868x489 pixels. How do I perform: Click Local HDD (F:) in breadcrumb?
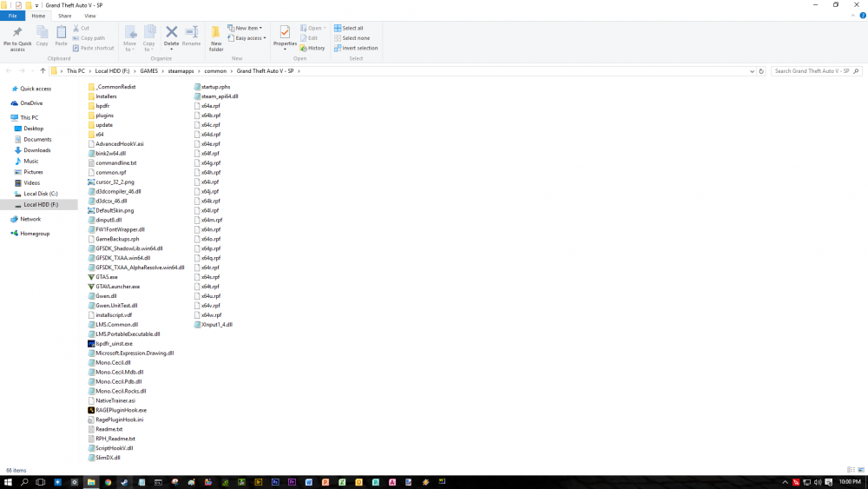click(x=112, y=71)
